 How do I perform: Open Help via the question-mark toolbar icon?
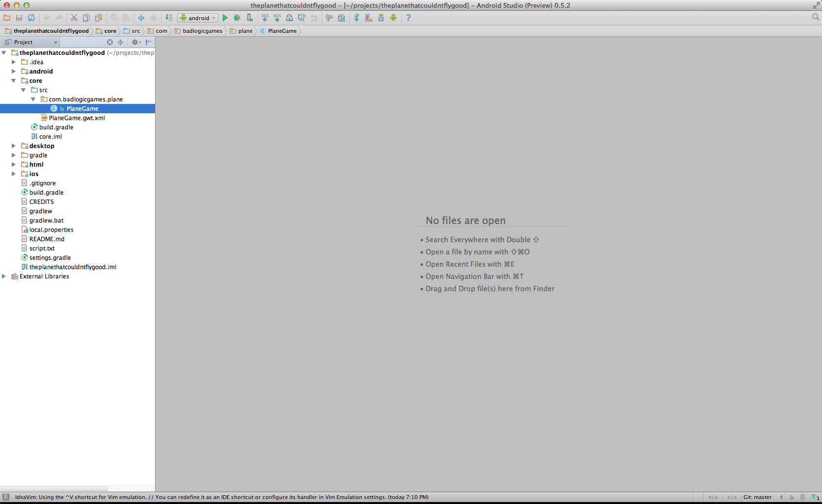[409, 18]
